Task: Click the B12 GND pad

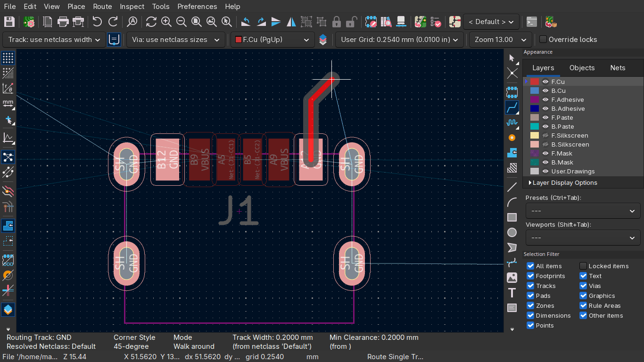Action: [x=167, y=159]
